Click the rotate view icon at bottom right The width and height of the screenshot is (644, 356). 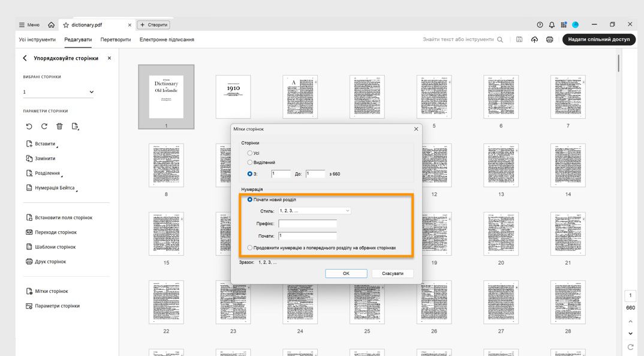[630, 347]
